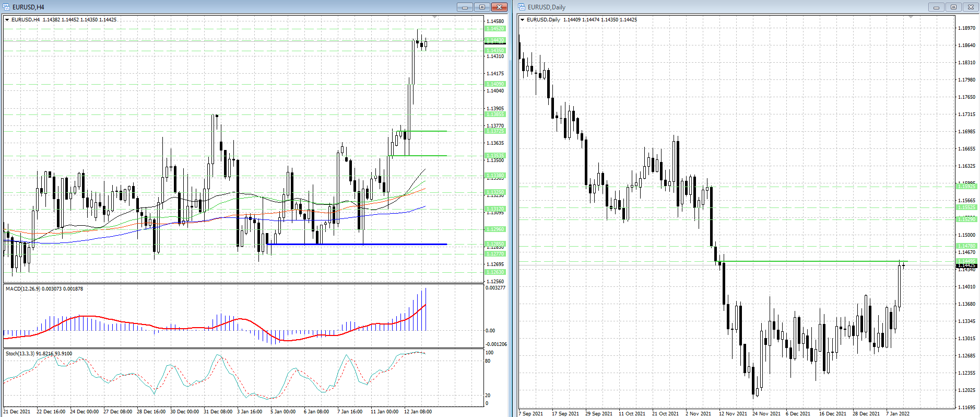Image resolution: width=980 pixels, height=417 pixels.
Task: Restore down the EURUSD,H4 chart window
Action: point(482,7)
